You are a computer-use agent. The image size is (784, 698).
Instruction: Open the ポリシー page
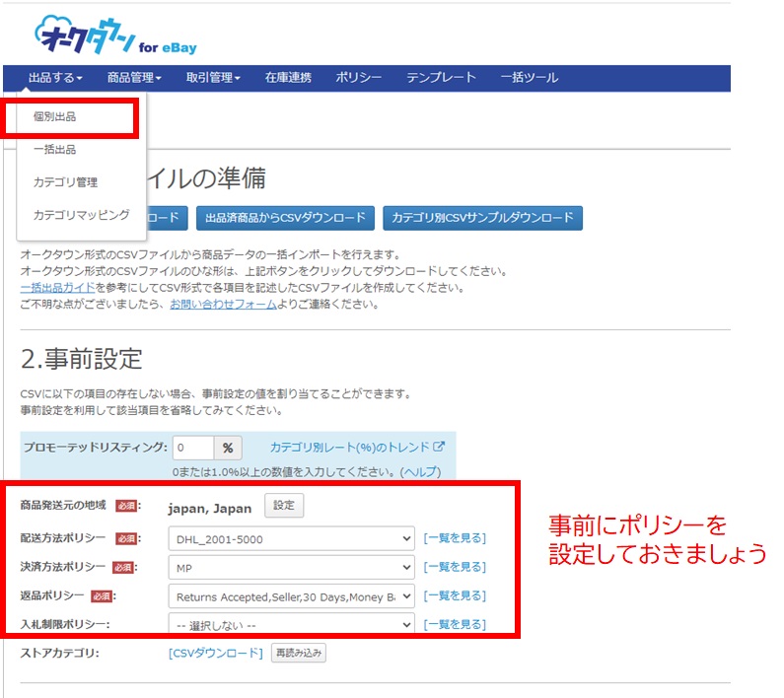(358, 78)
